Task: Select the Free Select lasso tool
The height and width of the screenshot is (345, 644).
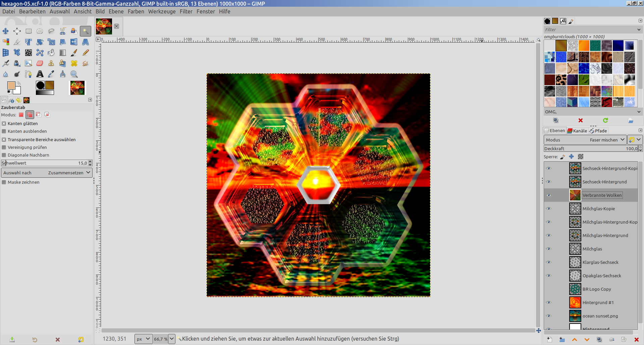Action: pos(51,31)
